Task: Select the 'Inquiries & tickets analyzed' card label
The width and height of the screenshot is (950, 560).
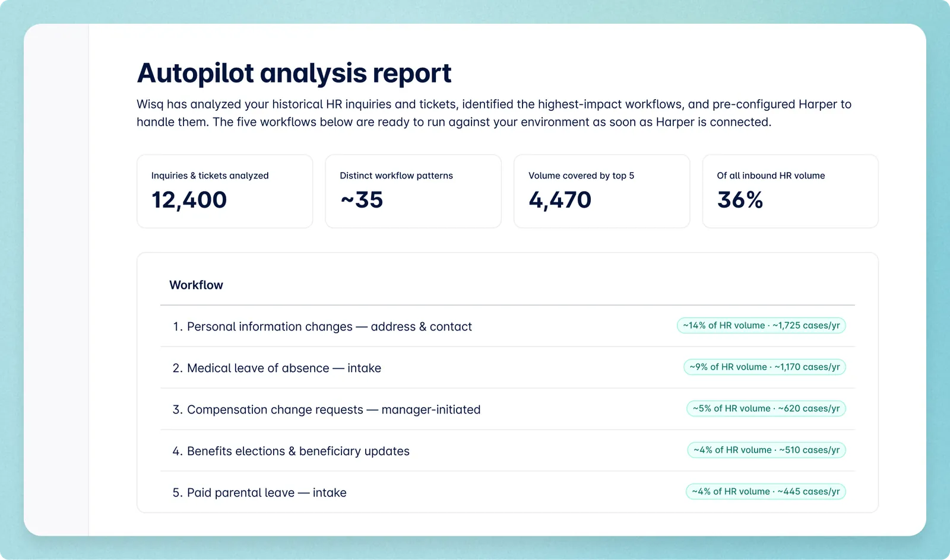Action: click(210, 176)
